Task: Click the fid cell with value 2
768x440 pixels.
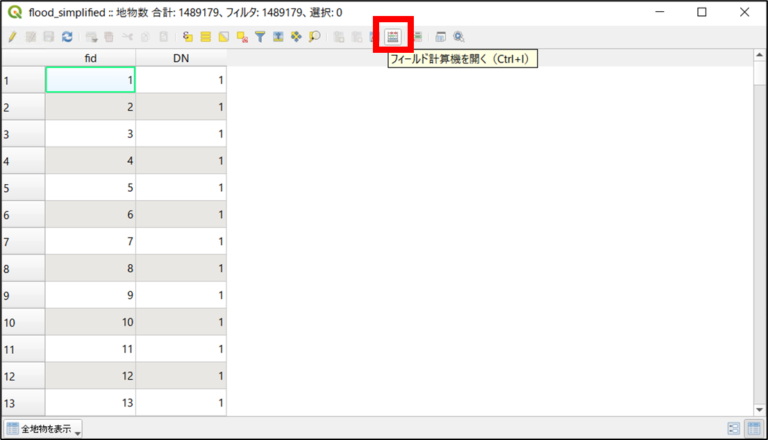Action: pyautogui.click(x=91, y=107)
